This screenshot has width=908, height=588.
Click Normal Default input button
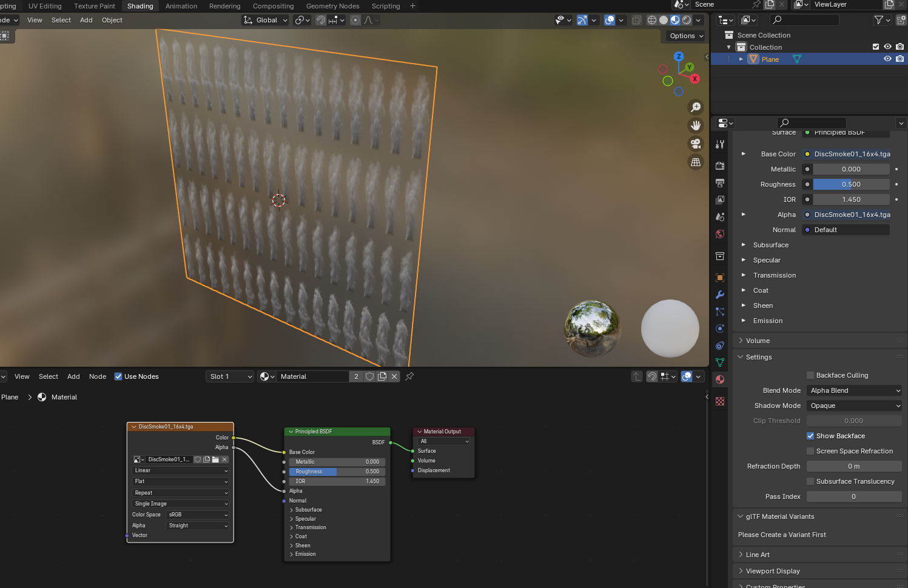point(846,230)
